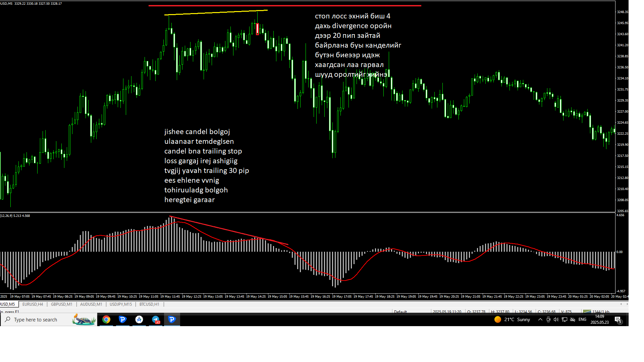
Task: Open the Default profile selector in status bar
Action: point(401,312)
